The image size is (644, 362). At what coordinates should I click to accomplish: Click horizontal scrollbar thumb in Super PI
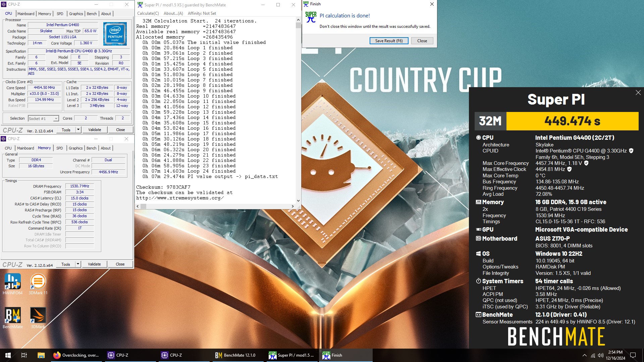[143, 206]
